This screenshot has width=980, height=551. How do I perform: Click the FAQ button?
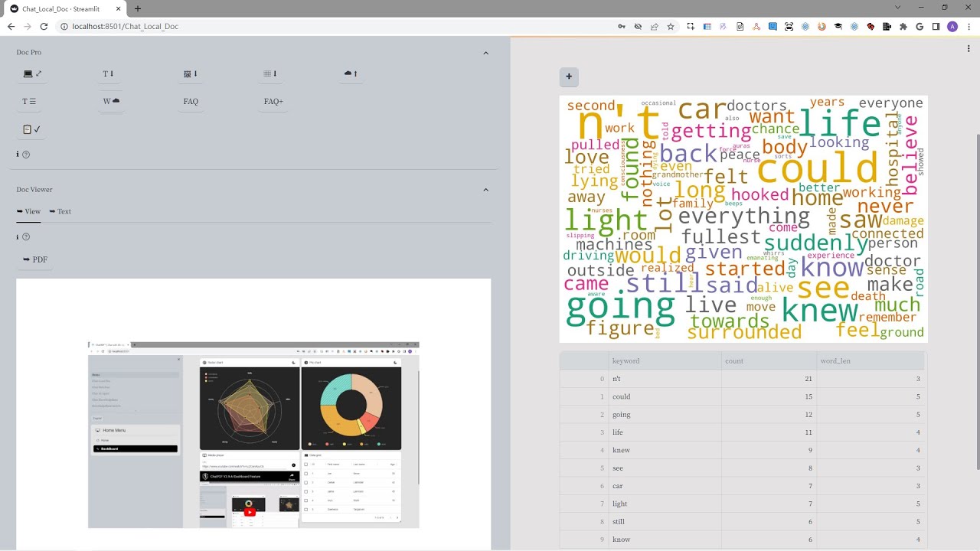[191, 102]
